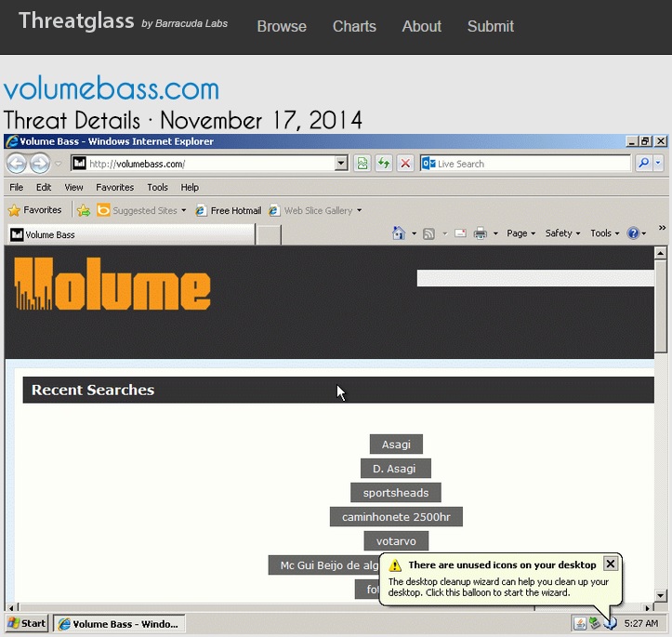This screenshot has width=672, height=637.
Task: Select the Volume Bass tab
Action: (x=131, y=234)
